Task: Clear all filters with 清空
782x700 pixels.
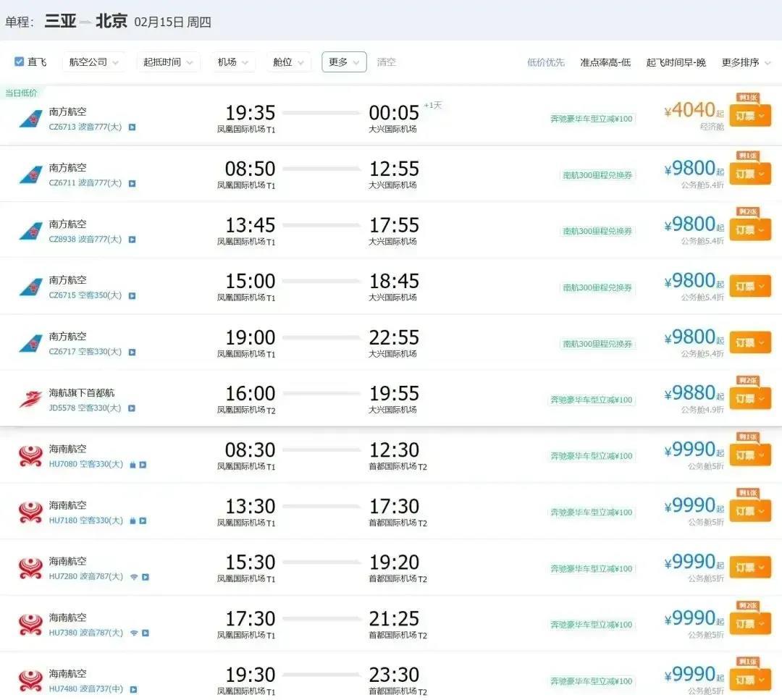Action: (x=386, y=62)
